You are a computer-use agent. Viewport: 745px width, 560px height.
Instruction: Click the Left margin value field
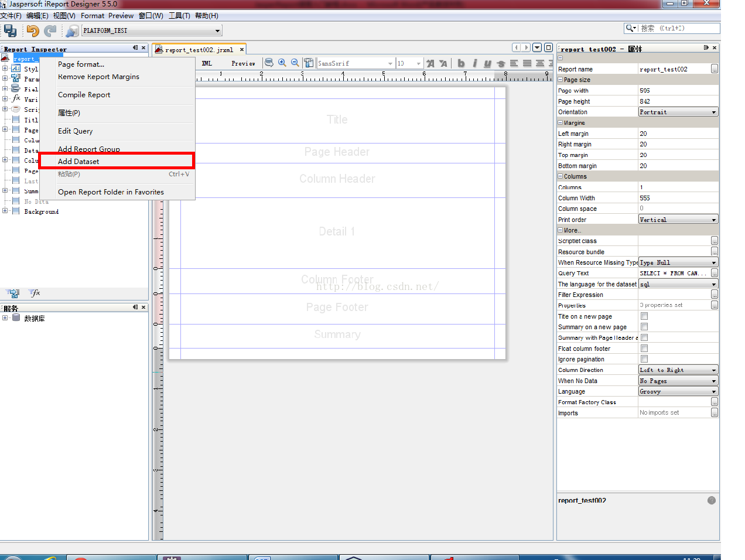pos(678,134)
